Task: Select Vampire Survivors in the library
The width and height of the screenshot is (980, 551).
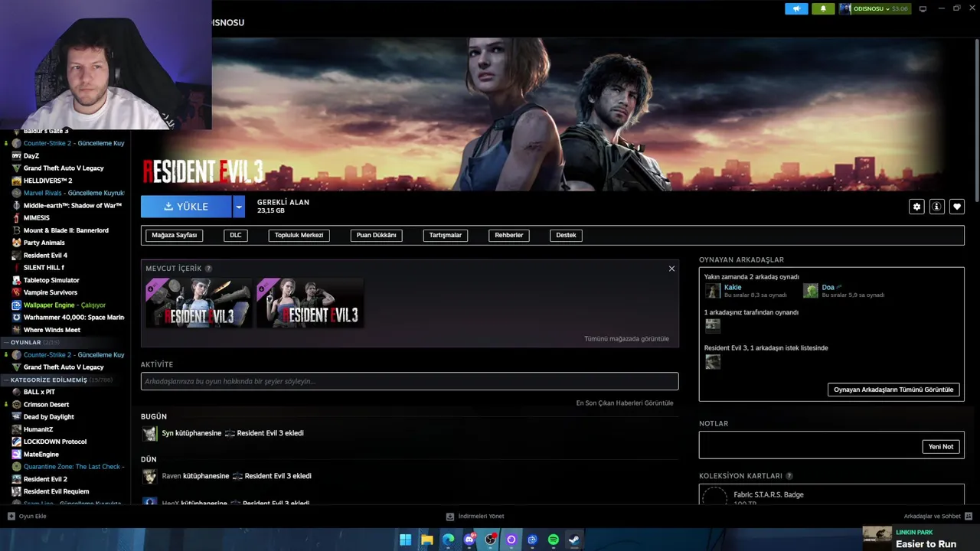Action: [x=51, y=292]
